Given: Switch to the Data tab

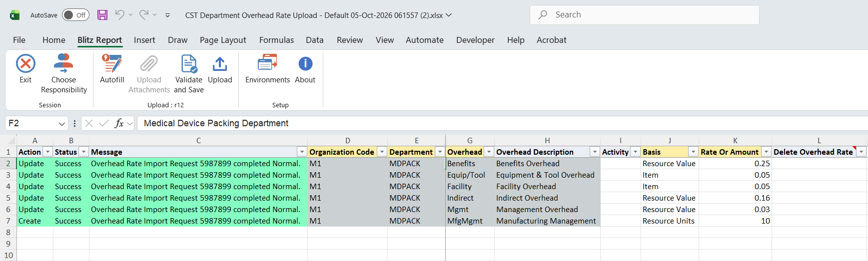Looking at the screenshot, I should click(x=315, y=40).
